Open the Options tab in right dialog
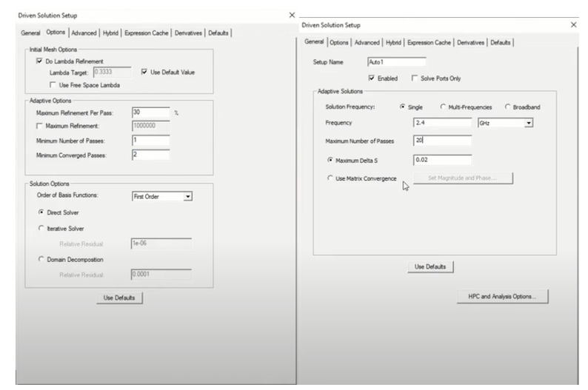The width and height of the screenshot is (588, 390). (339, 43)
